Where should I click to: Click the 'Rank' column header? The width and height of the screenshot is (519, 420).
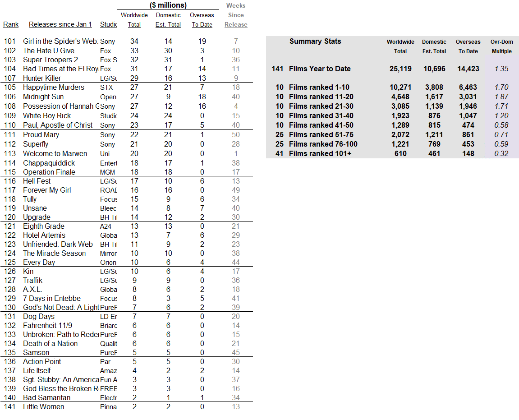coord(11,24)
